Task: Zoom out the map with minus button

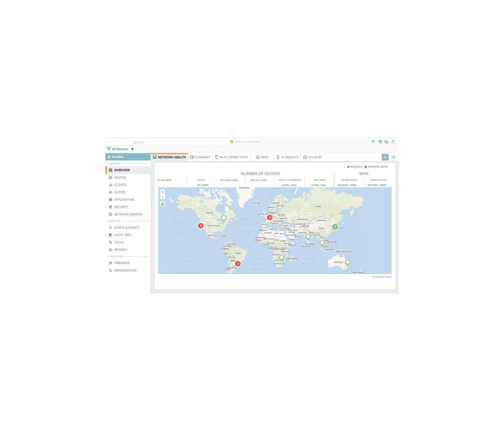Action: coord(163,197)
